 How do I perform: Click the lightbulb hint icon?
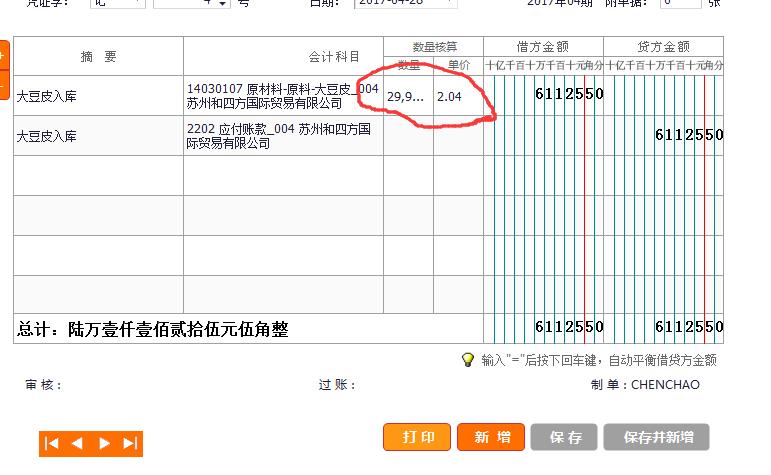[467, 360]
